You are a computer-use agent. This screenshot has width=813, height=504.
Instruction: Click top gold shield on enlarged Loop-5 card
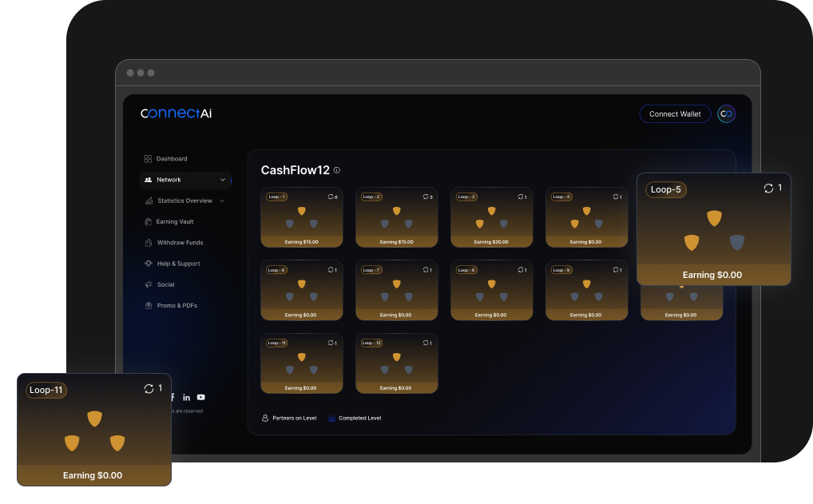[x=714, y=218]
